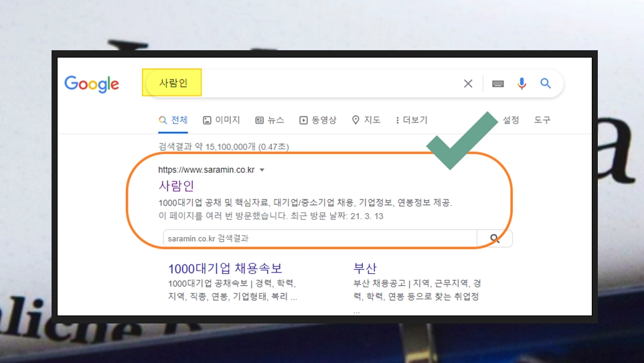Open the 지도 tab
This screenshot has width=644, height=363.
(x=366, y=120)
